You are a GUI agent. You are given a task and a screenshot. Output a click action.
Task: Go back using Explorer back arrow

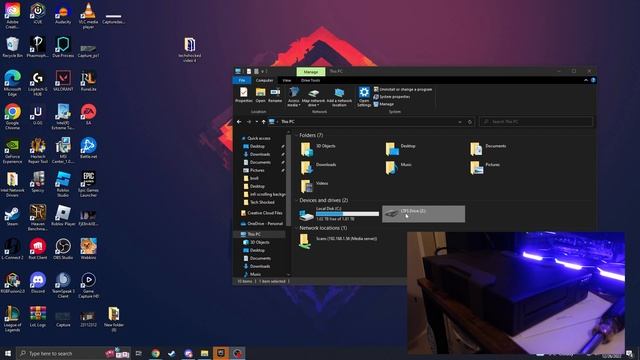[239, 122]
